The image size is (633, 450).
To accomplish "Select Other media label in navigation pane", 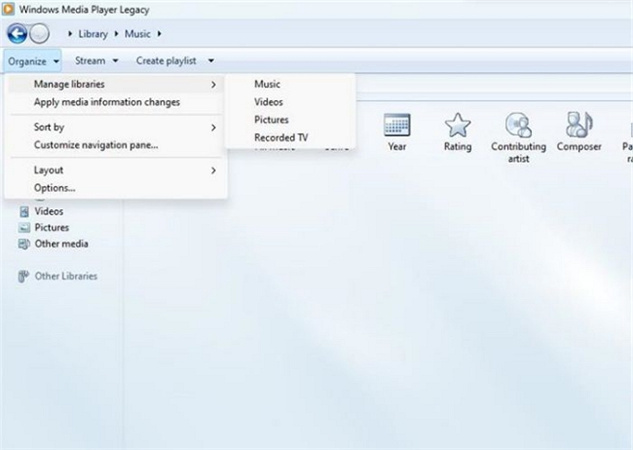I will point(61,244).
